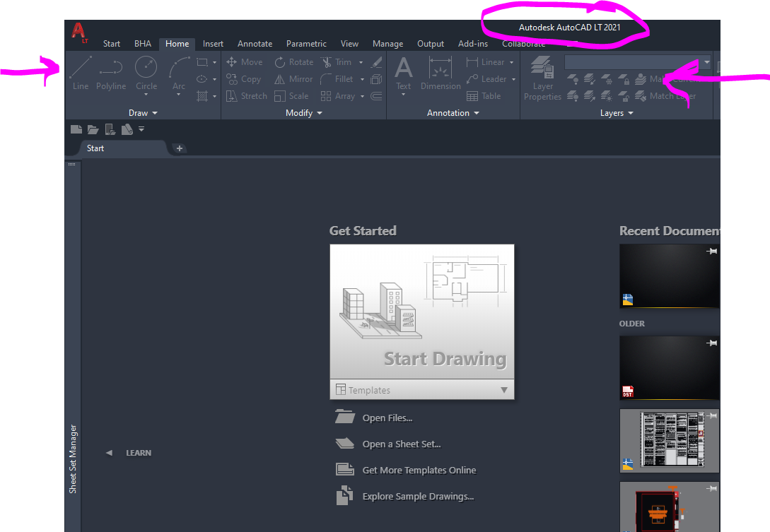Screen dimensions: 770x532
Task: Switch to the Annotate ribbon tab
Action: coord(255,44)
